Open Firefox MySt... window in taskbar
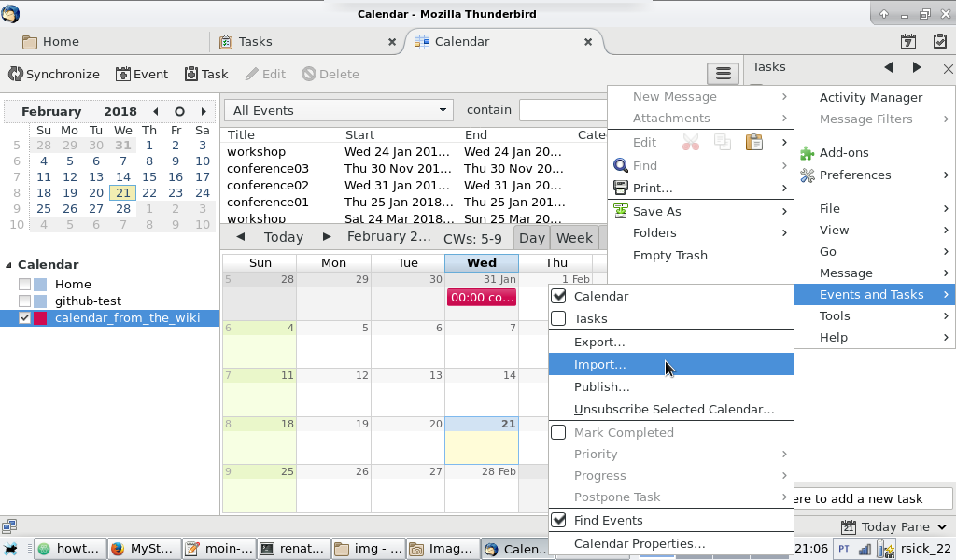Viewport: 956px width, 560px height. click(x=144, y=549)
